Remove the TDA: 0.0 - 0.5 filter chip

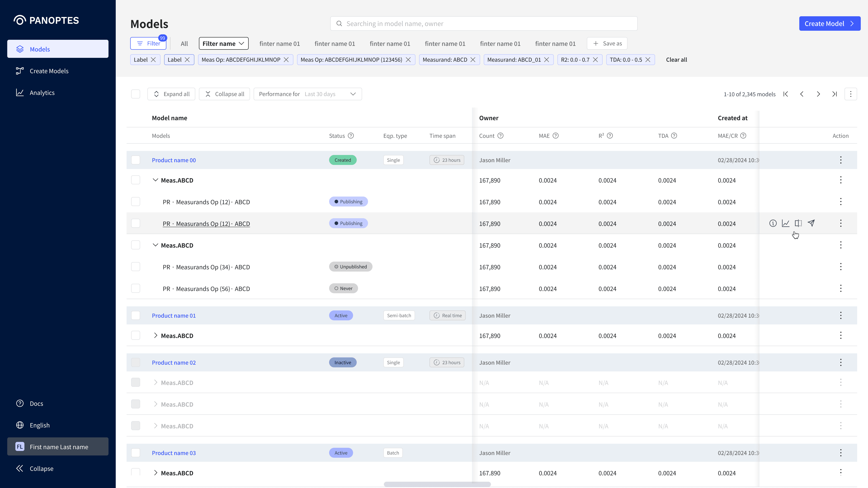click(648, 60)
